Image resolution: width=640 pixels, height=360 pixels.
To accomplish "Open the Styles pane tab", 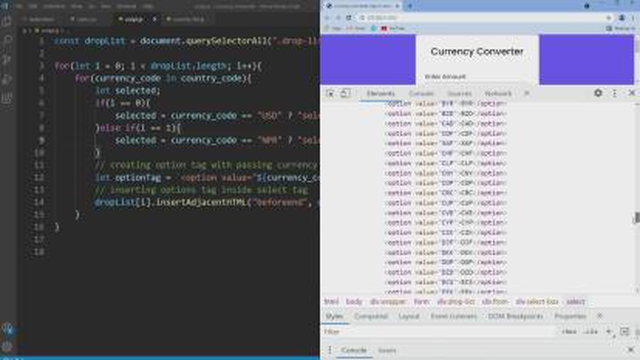I will (334, 316).
